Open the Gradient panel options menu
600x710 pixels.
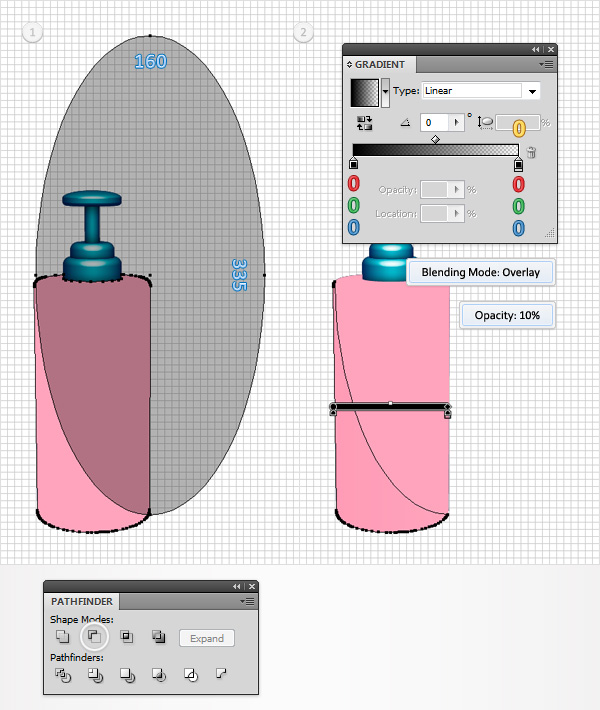547,65
